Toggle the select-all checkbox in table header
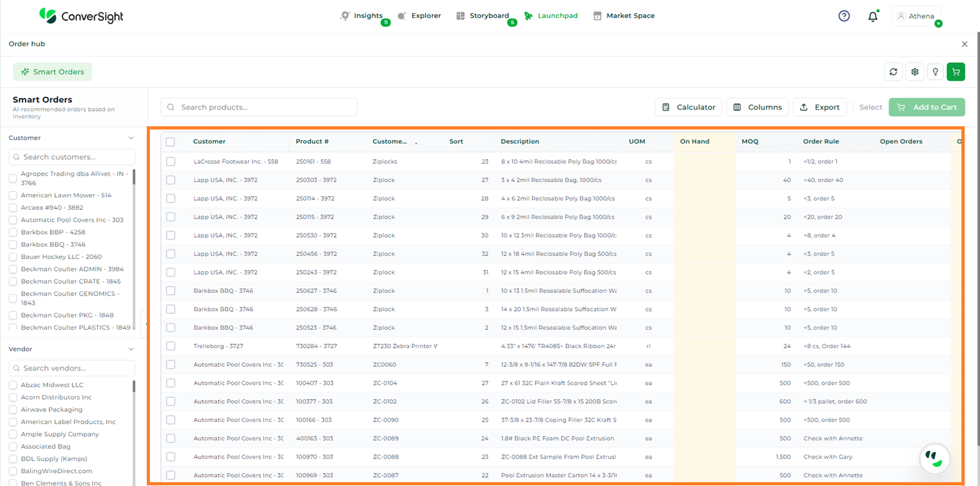980x486 pixels. point(170,142)
